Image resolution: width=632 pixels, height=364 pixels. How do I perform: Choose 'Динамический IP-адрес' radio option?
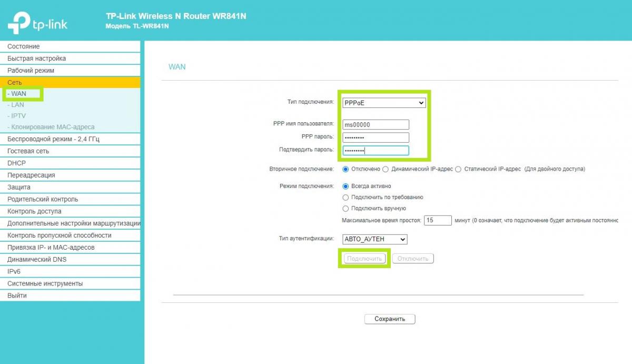coord(386,169)
